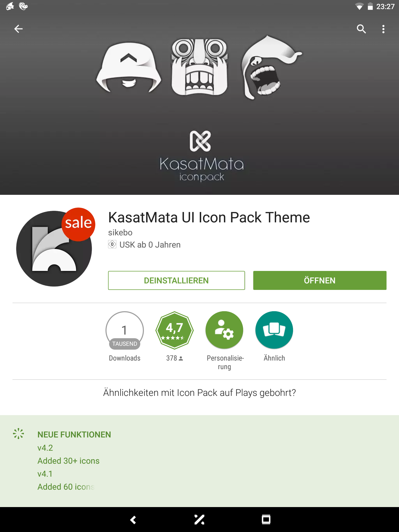
Task: Open the 4,7 star rating badge
Action: pos(175,330)
